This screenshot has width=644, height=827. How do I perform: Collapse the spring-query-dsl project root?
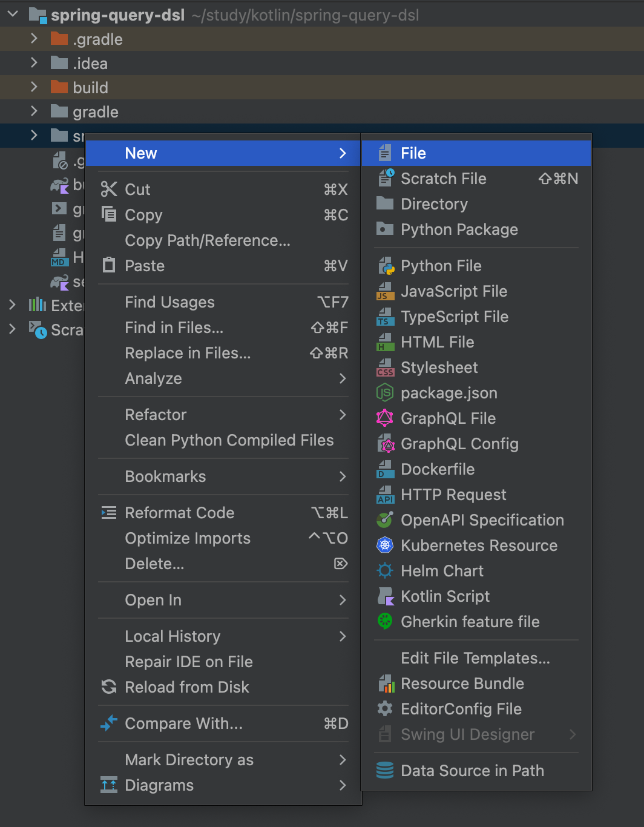[x=13, y=15]
